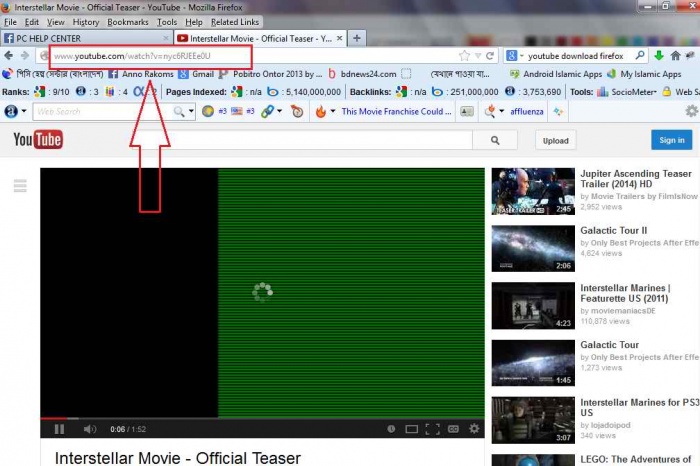Expand the SocioMeter tools dropdown
Screen dimensions: 700x466
pyautogui.click(x=654, y=92)
